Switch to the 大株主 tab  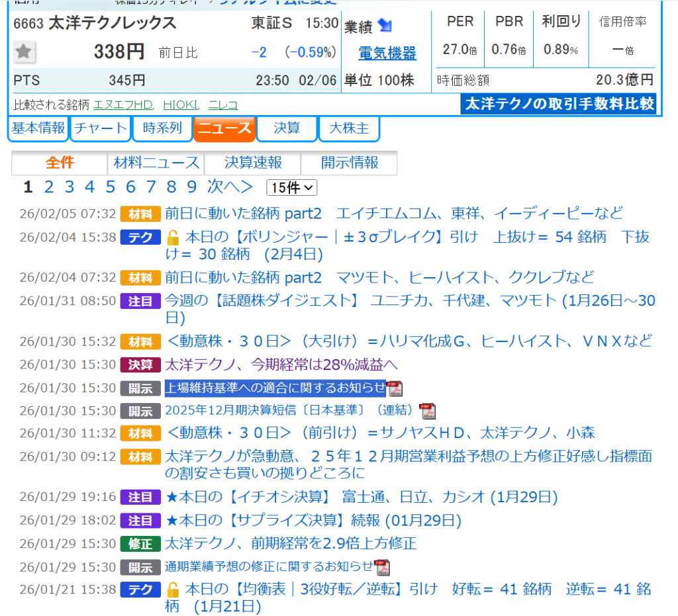point(349,128)
